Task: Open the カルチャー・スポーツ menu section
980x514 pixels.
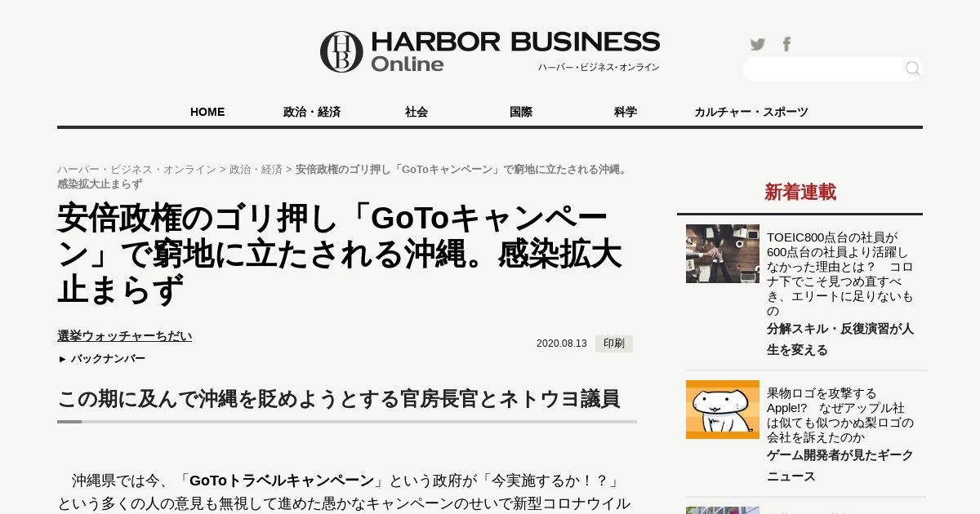Action: tap(751, 112)
